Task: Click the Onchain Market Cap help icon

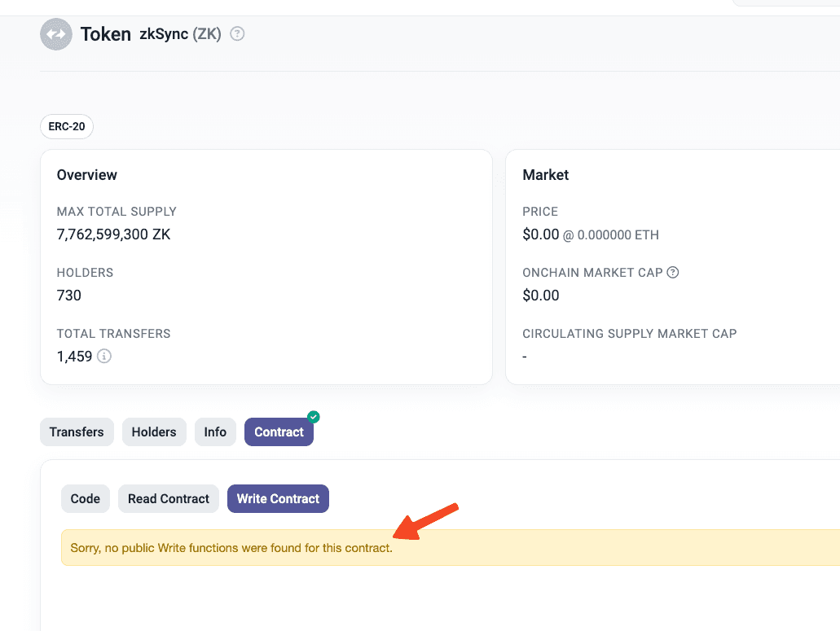Action: (673, 273)
